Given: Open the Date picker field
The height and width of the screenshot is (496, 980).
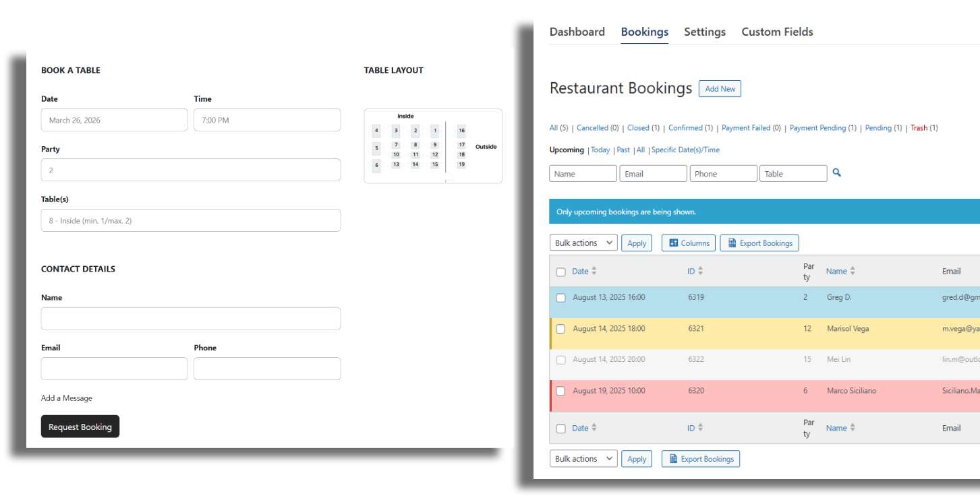Looking at the screenshot, I should (x=114, y=119).
